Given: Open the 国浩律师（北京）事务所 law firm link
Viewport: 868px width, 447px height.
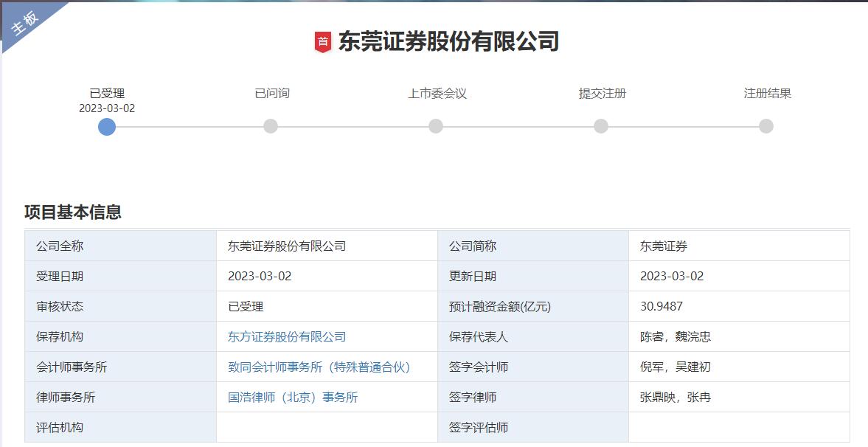Looking at the screenshot, I should click(293, 398).
